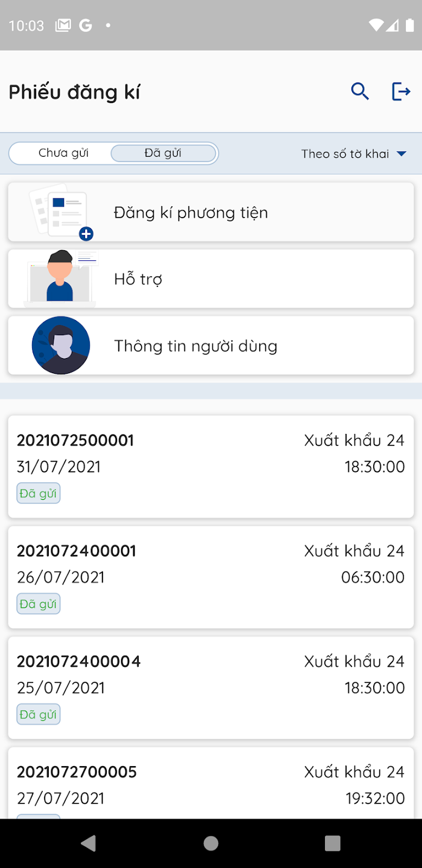The width and height of the screenshot is (422, 868).
Task: Open the search icon
Action: point(360,91)
